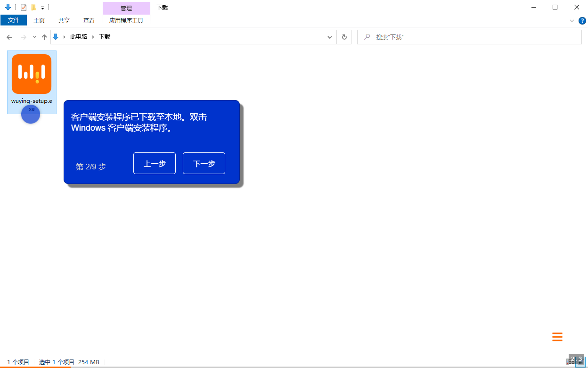Click the File Explorer icon in address bar
588x368 pixels.
pyautogui.click(x=55, y=37)
